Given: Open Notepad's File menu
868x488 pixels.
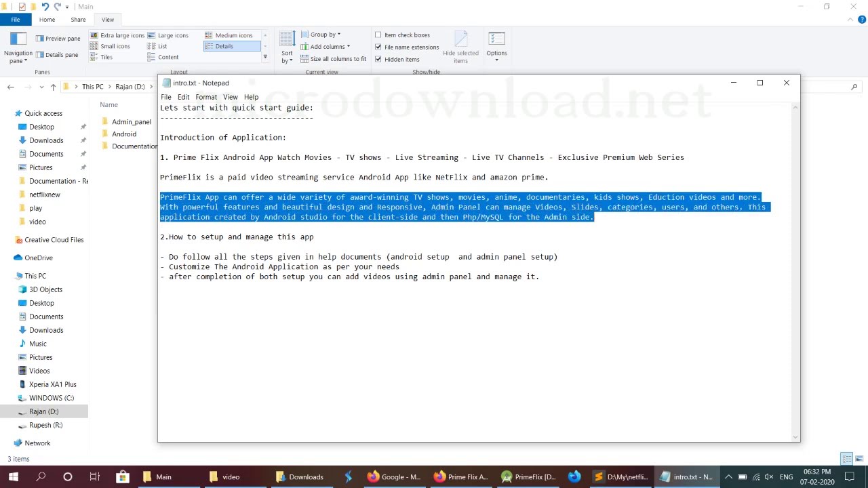Looking at the screenshot, I should pos(166,97).
